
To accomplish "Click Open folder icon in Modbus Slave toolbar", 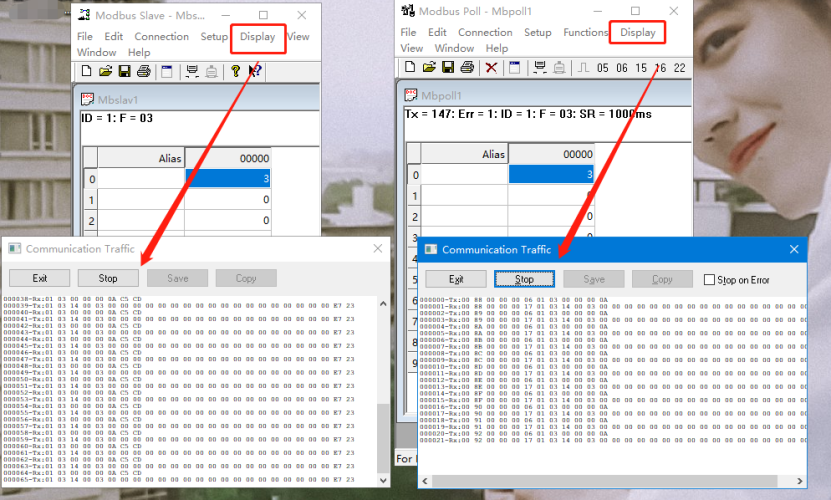I will tap(105, 71).
